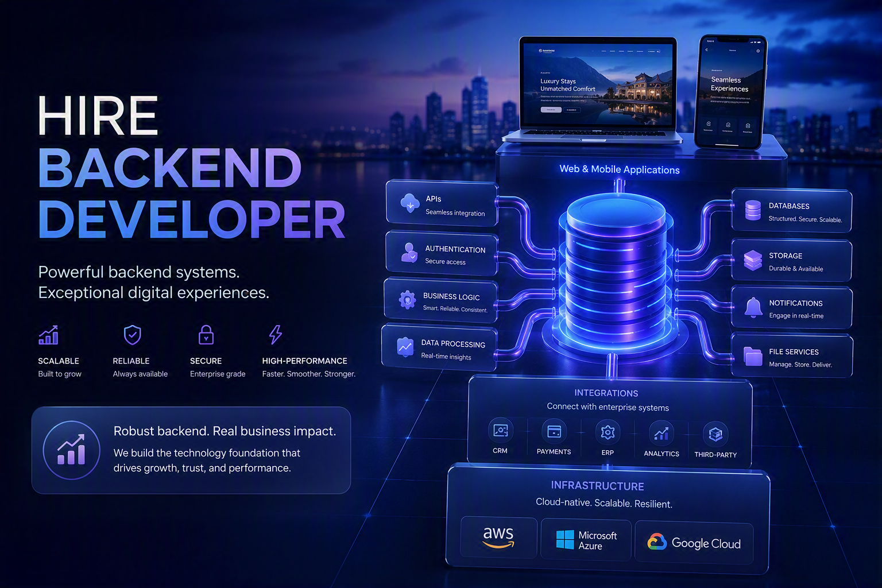Screen dimensions: 882x588
Task: Click the 'INTEGRATIONS' heading
Action: [606, 393]
